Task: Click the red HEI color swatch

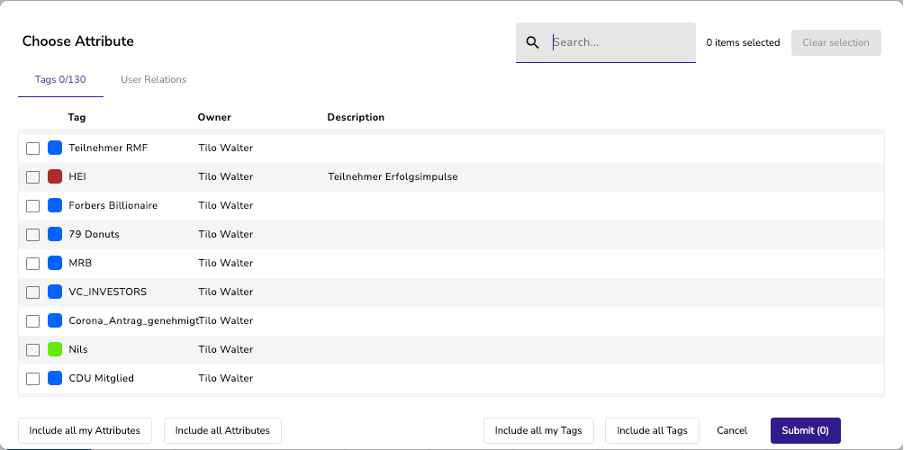Action: (x=55, y=177)
